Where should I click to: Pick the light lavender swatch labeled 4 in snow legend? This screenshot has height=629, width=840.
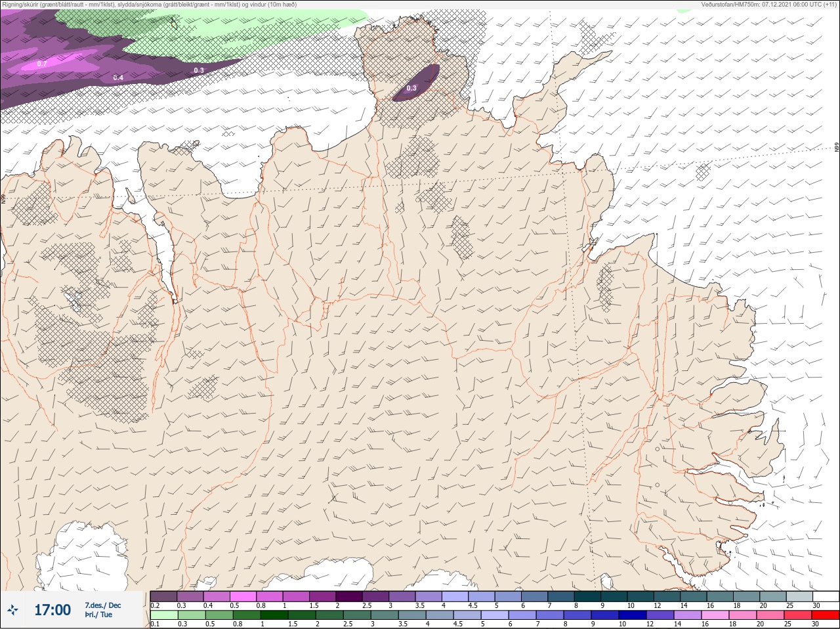[455, 596]
